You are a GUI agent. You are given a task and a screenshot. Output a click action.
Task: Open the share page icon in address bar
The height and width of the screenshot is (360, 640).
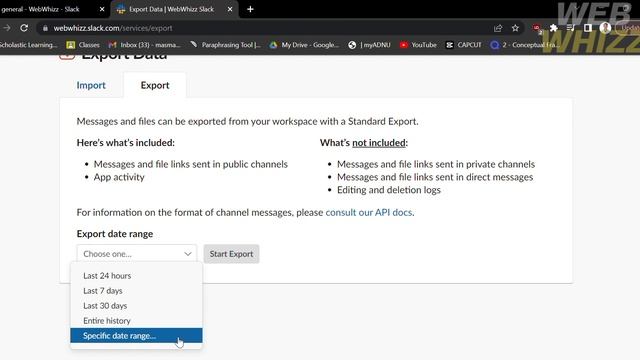[498, 28]
